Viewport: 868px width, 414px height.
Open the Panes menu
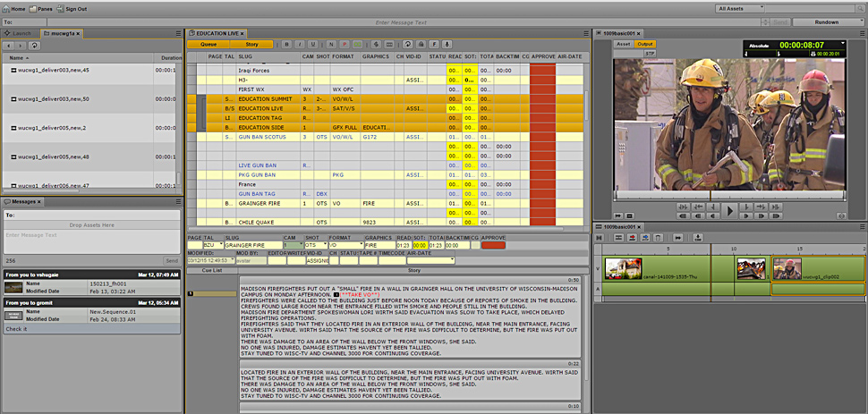[x=41, y=9]
